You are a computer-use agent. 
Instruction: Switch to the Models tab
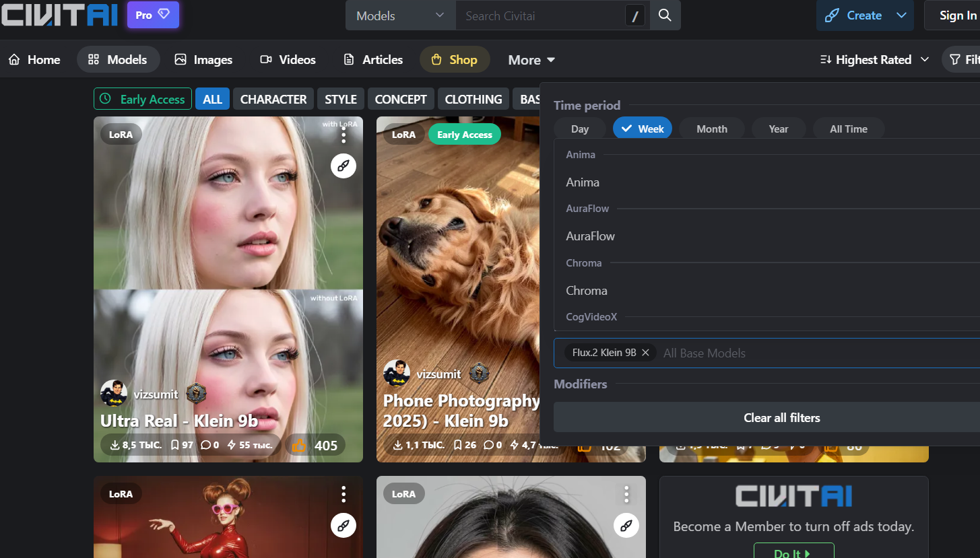click(x=118, y=60)
